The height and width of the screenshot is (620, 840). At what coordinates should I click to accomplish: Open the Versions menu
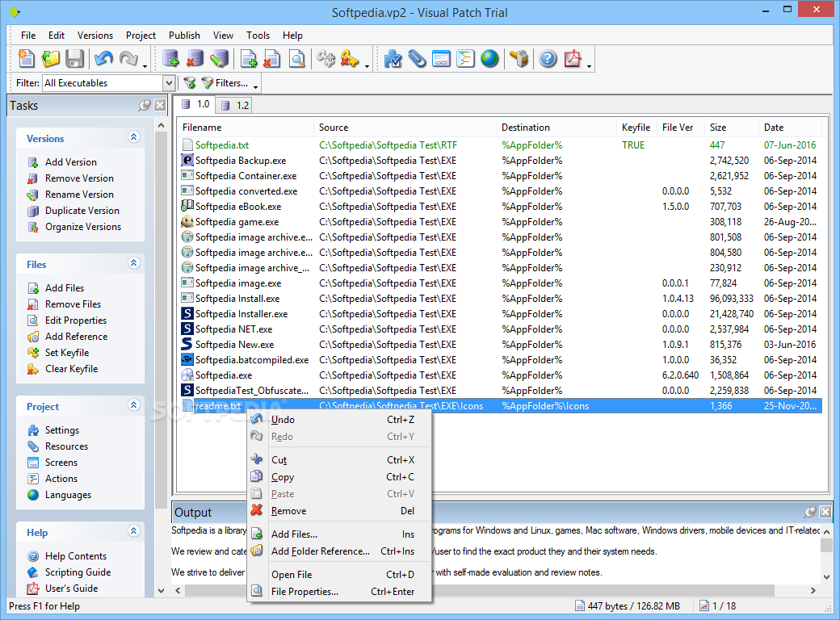point(94,36)
